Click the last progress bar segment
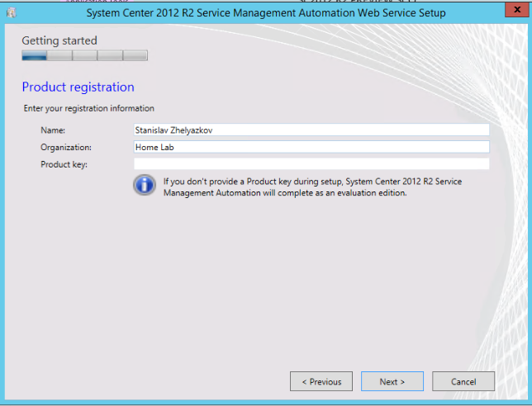The height and width of the screenshot is (406, 532). point(135,56)
